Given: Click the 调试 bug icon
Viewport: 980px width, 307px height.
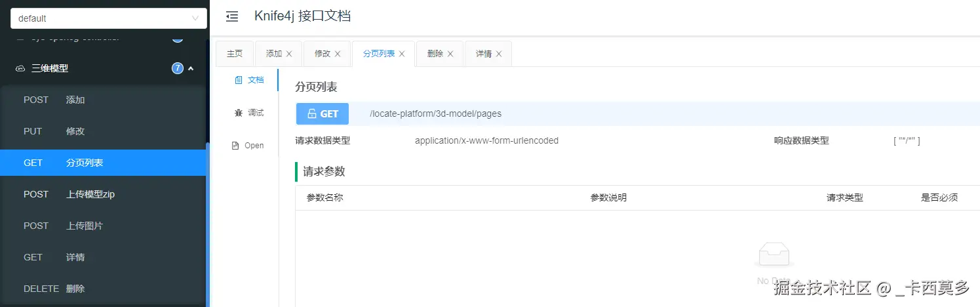Looking at the screenshot, I should click(x=239, y=113).
